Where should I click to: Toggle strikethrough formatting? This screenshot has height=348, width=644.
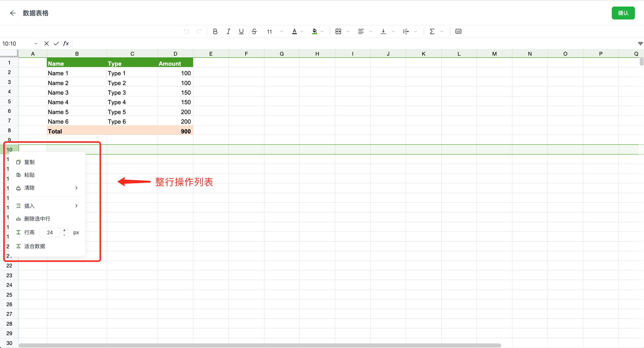254,31
